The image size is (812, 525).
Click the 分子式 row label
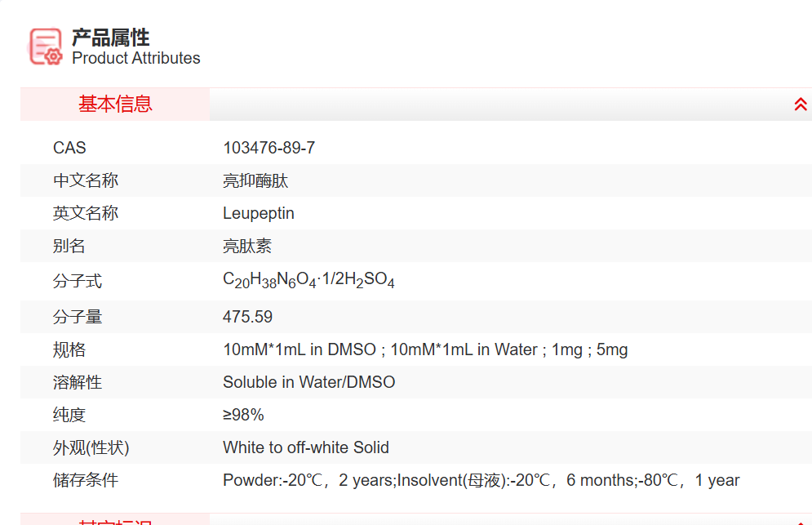pos(78,282)
